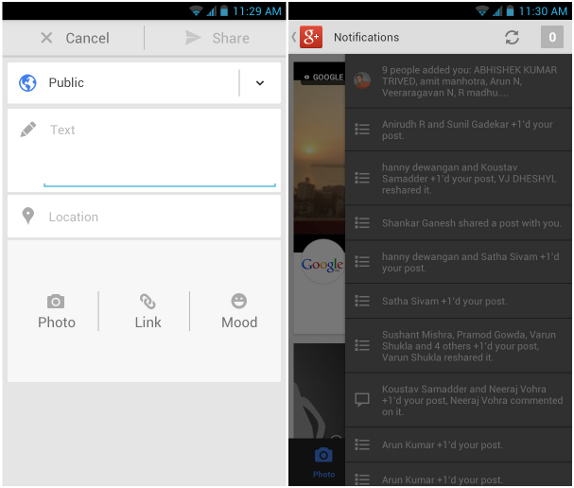Screen dimensions: 574x488
Task: Select the Location field
Action: 144,216
